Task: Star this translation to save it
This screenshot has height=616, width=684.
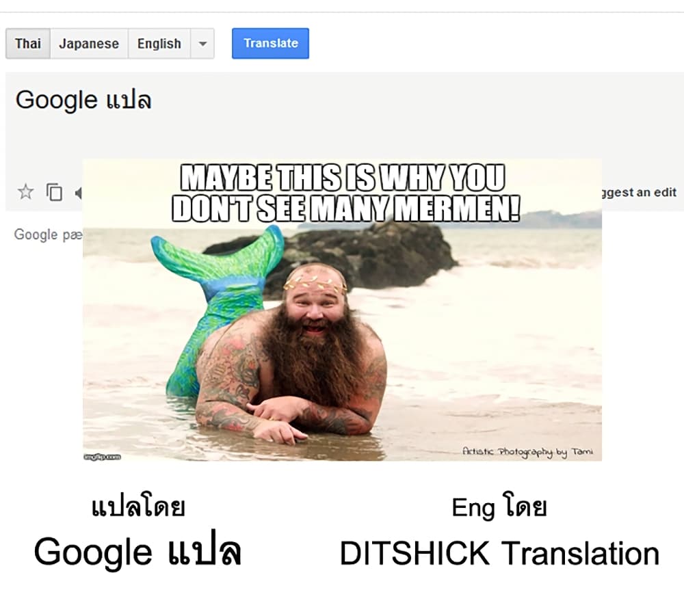Action: click(x=26, y=192)
